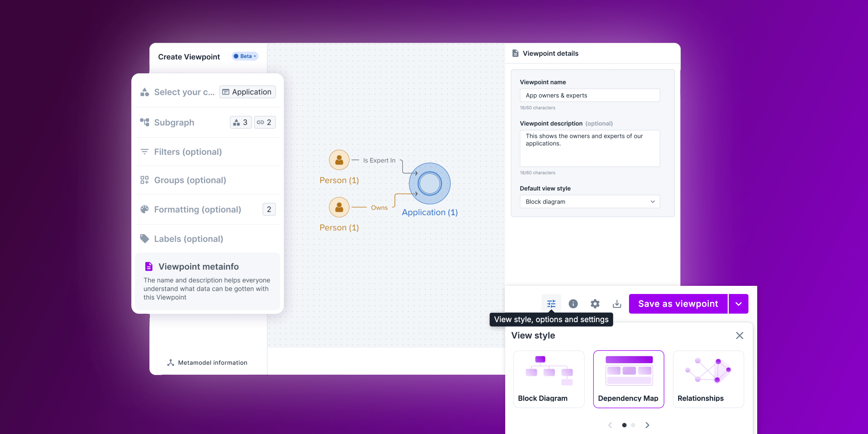Select the Dependency Map view style
Image resolution: width=868 pixels, height=434 pixels.
pos(628,379)
